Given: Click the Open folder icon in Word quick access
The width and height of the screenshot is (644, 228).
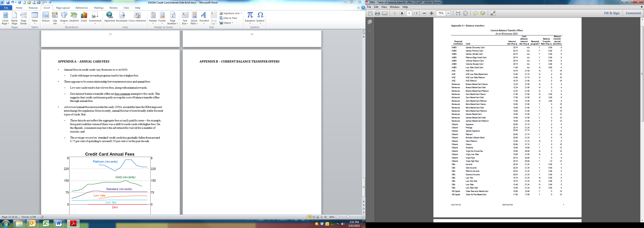Looking at the screenshot, I should (29, 2).
